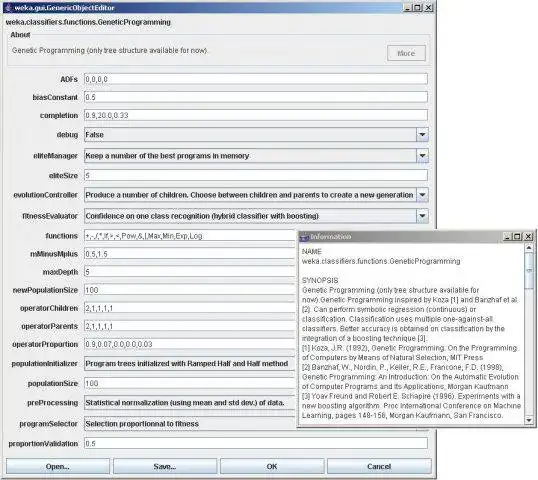538x480 pixels.
Task: Click Information window scrollbar up arrow
Action: [x=529, y=248]
